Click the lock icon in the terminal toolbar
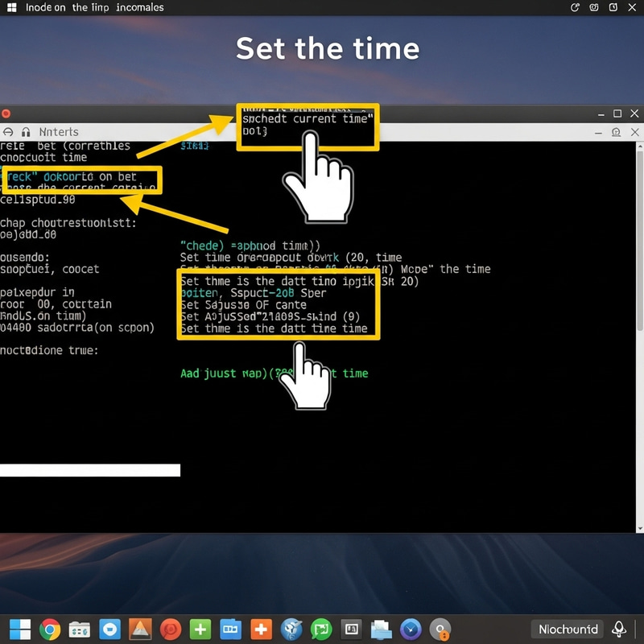644x644 pixels. 26,132
